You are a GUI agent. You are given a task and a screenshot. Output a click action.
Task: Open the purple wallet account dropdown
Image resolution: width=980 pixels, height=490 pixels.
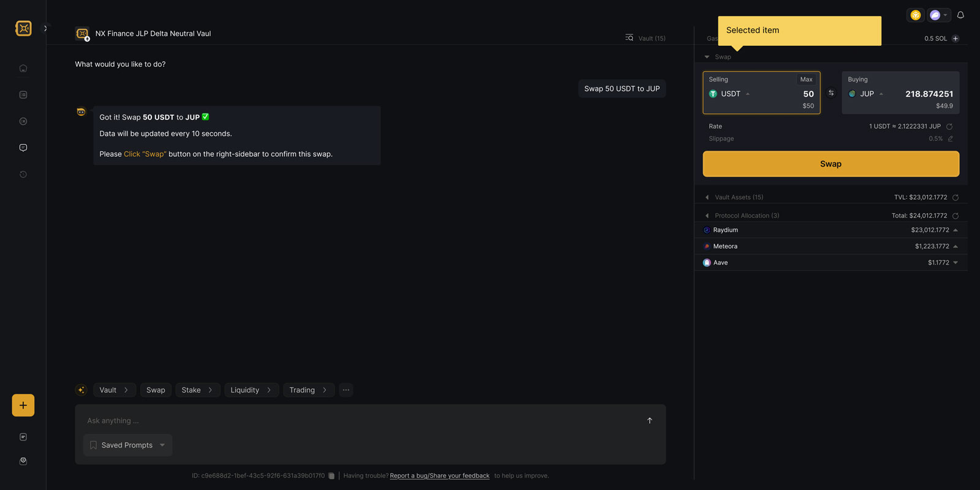pyautogui.click(x=938, y=15)
